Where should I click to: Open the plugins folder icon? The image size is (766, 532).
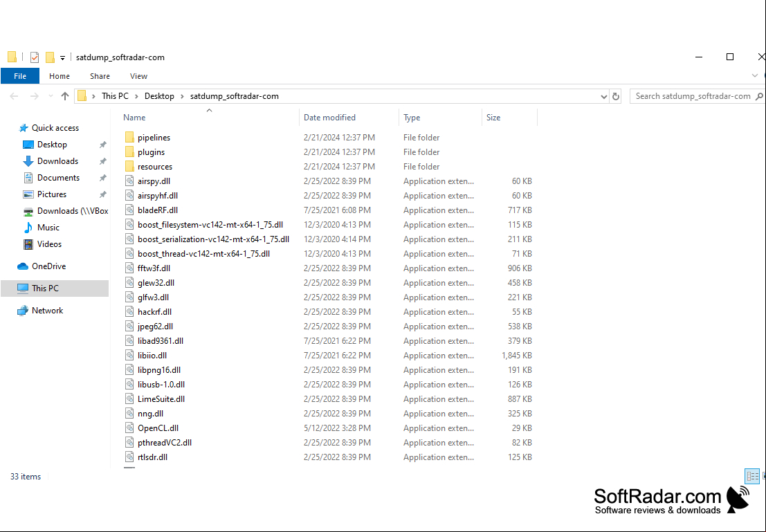(129, 152)
